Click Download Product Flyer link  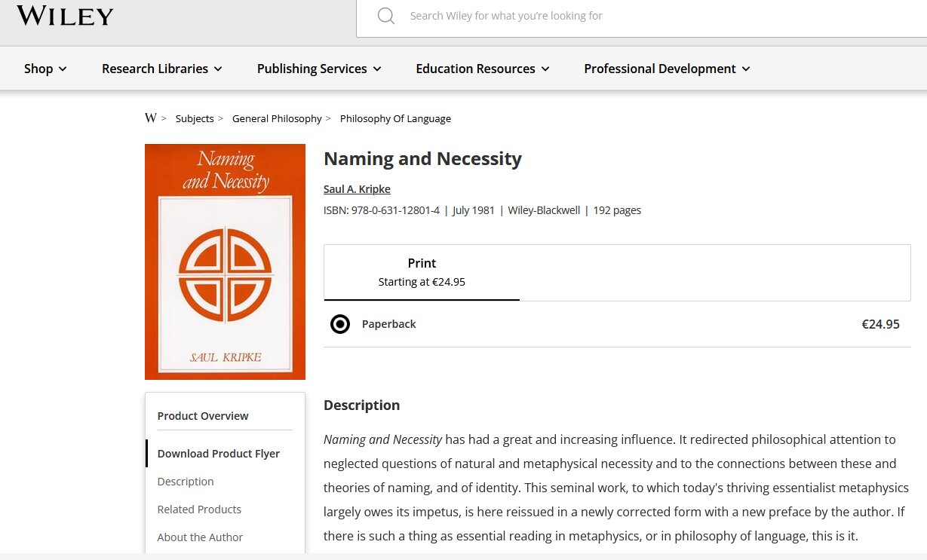219,454
